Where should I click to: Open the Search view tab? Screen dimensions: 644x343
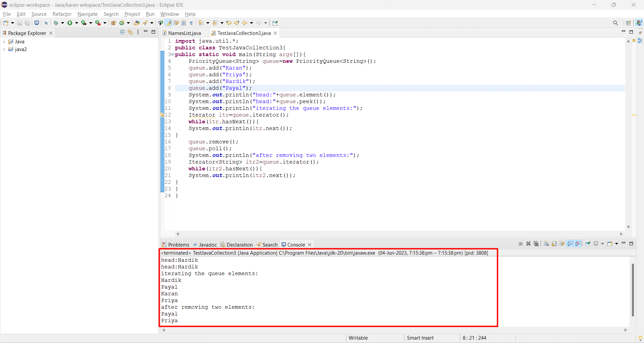tap(267, 245)
